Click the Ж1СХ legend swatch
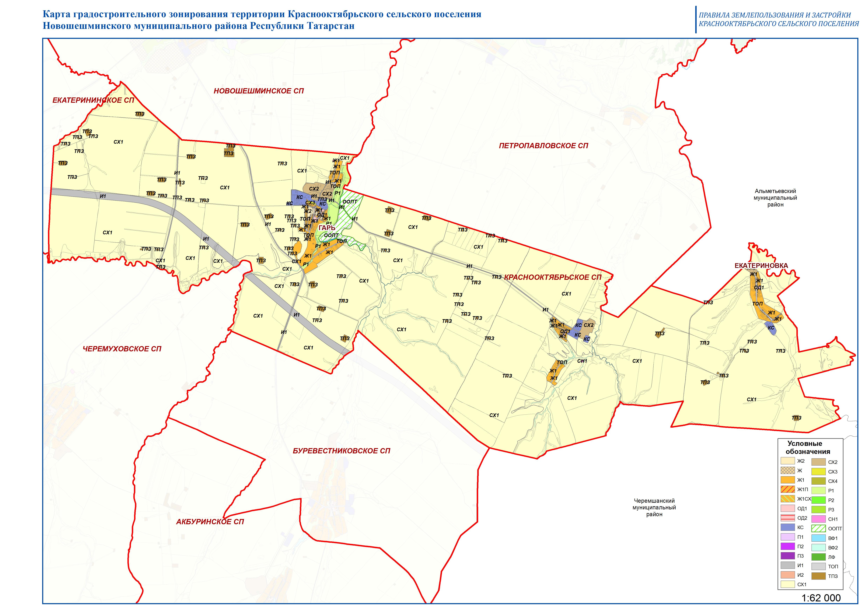The height and width of the screenshot is (614, 868). (x=787, y=499)
